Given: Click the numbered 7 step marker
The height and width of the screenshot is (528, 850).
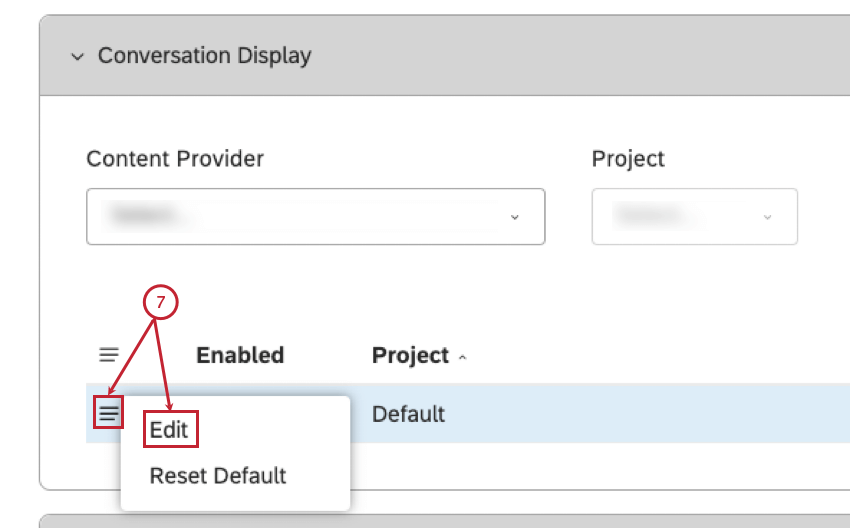Looking at the screenshot, I should (160, 303).
